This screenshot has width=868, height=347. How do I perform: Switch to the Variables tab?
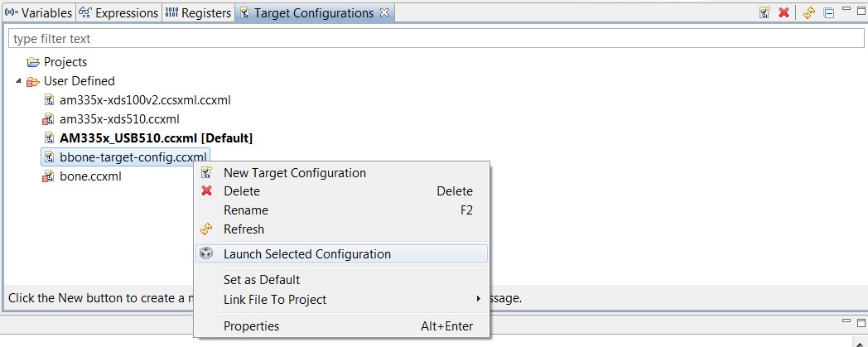(39, 13)
